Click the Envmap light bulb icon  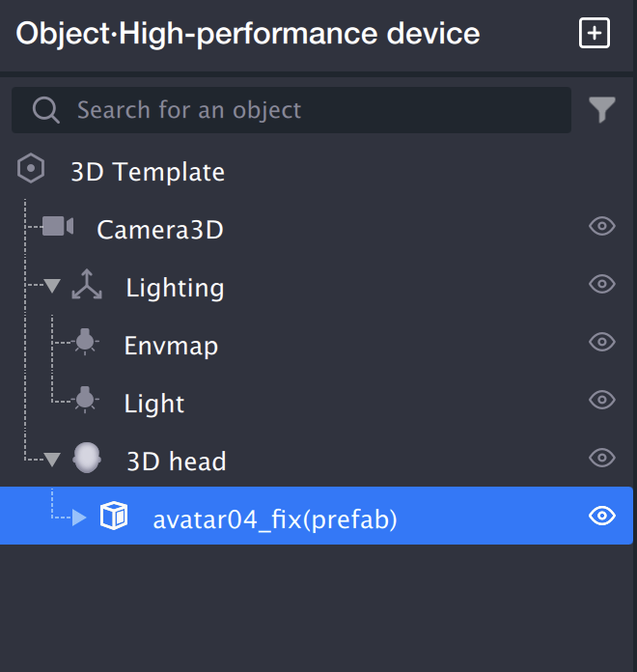[x=85, y=343]
